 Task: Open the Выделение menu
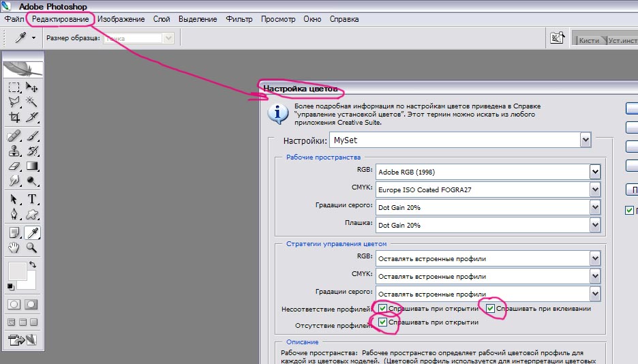(x=198, y=19)
